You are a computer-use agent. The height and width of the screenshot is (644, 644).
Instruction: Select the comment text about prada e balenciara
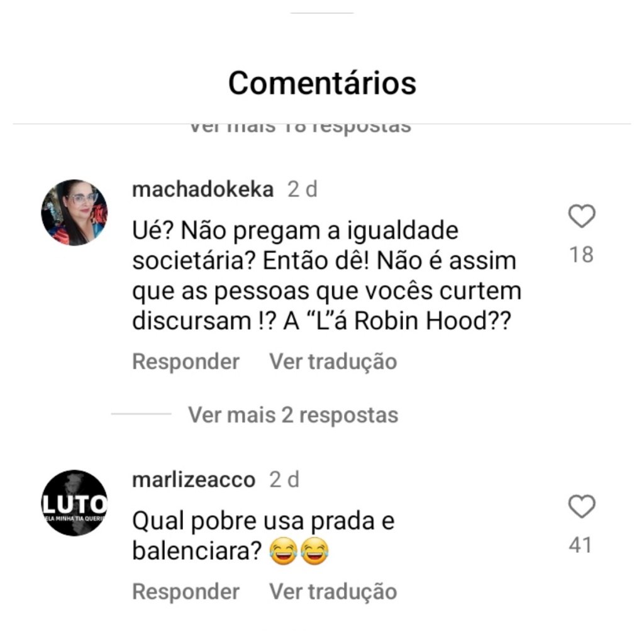[264, 536]
